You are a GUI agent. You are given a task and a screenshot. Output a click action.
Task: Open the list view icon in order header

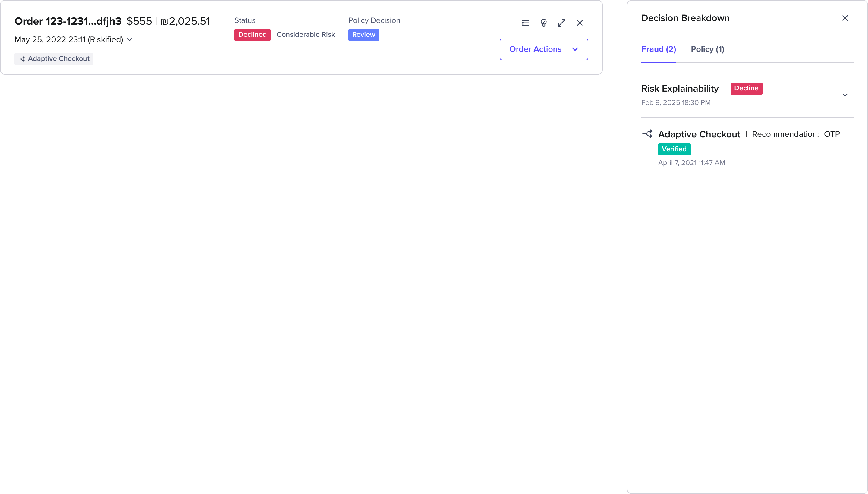526,23
